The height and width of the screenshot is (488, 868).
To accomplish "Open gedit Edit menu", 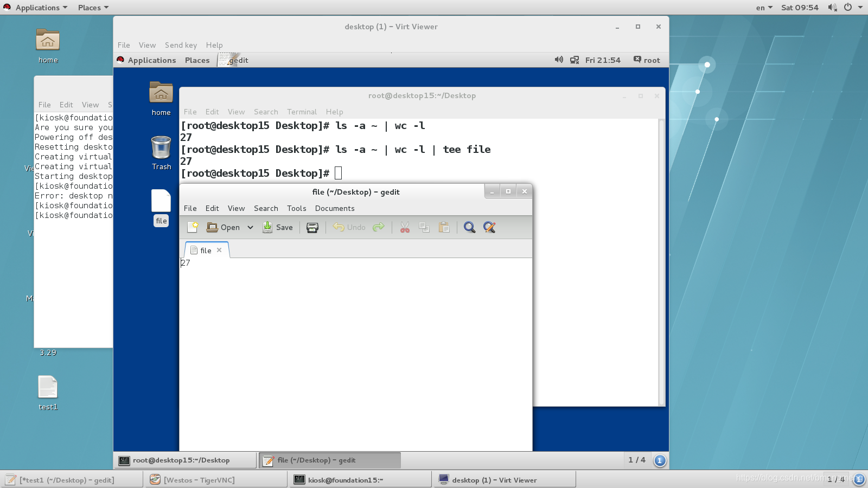I will [x=212, y=208].
